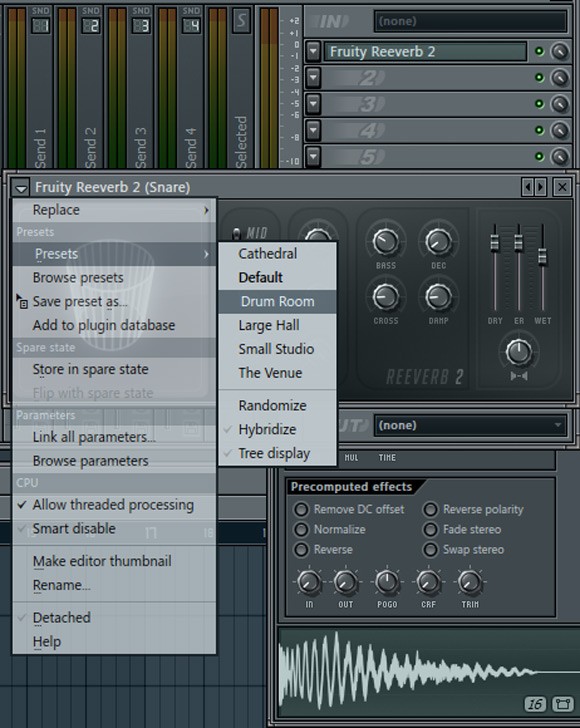This screenshot has width=580, height=728.
Task: Click the mix level knob for effect slot 5
Action: tap(560, 156)
